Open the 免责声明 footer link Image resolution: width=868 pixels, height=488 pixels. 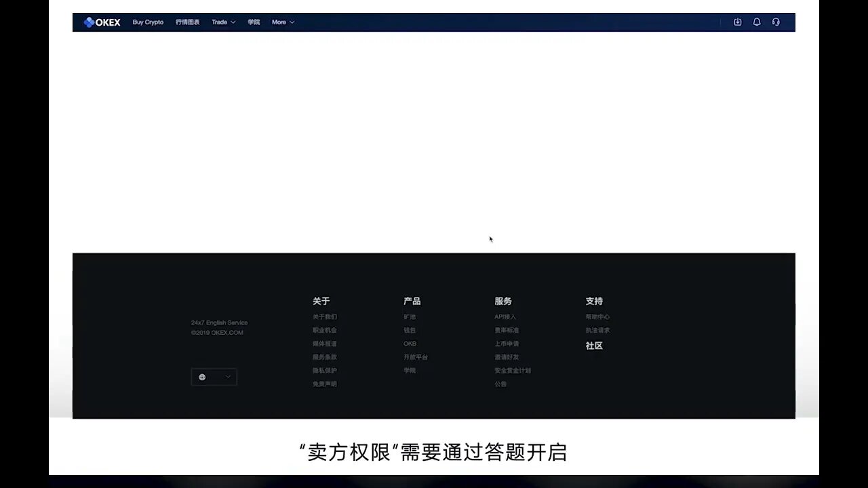[325, 384]
